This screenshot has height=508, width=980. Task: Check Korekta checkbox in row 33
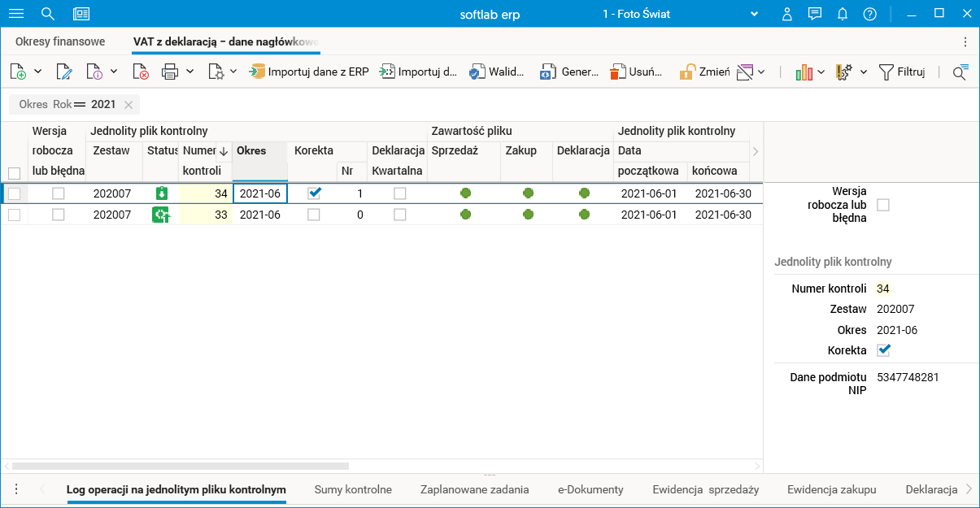coord(314,215)
